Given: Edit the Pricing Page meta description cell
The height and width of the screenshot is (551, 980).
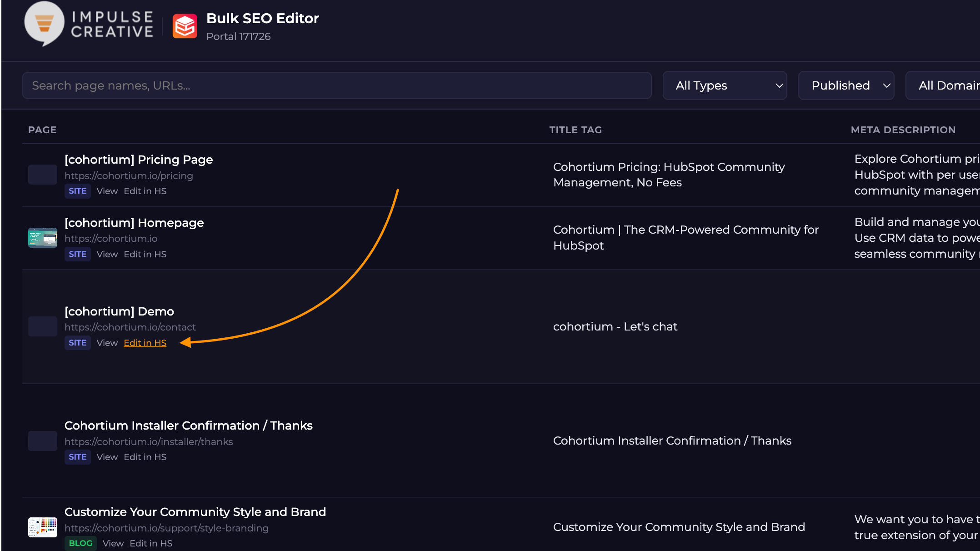Looking at the screenshot, I should pos(917,175).
